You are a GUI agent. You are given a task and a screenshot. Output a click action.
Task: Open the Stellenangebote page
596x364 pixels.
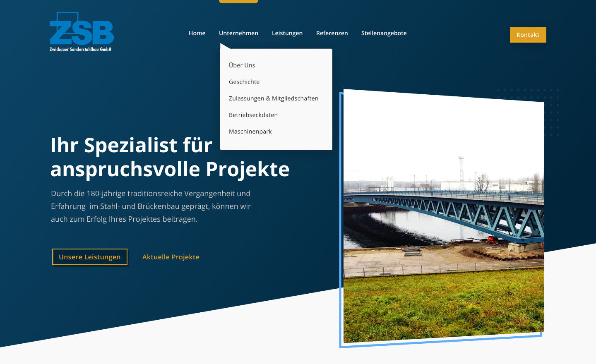(384, 33)
